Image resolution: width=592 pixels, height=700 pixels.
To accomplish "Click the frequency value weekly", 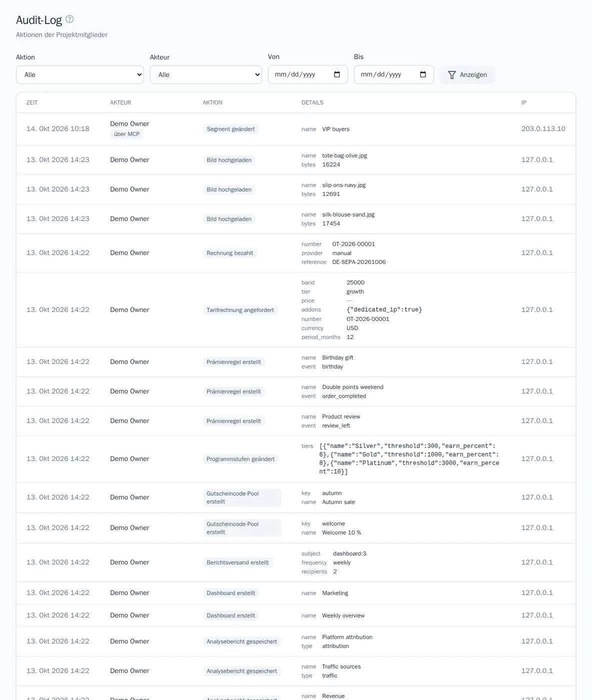I will (x=342, y=562).
